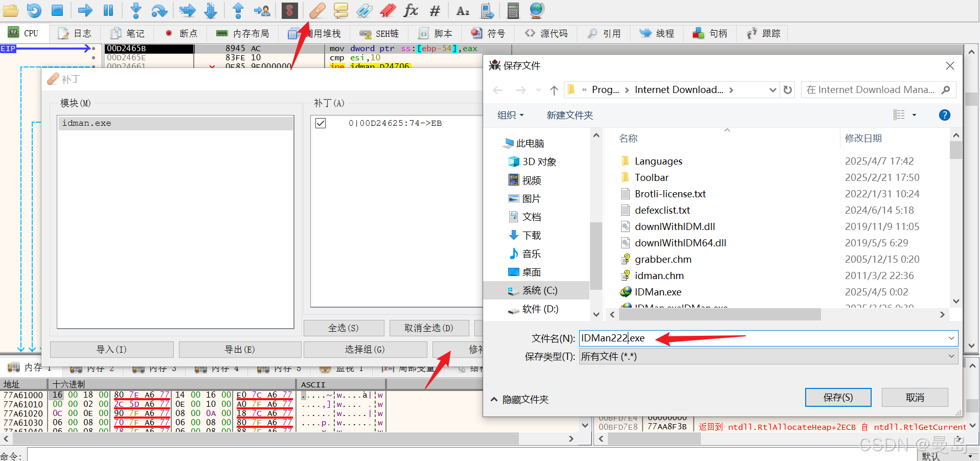Switch to the 内存布局 memory map tab
Screen dimensions: 980x461
pyautogui.click(x=243, y=33)
